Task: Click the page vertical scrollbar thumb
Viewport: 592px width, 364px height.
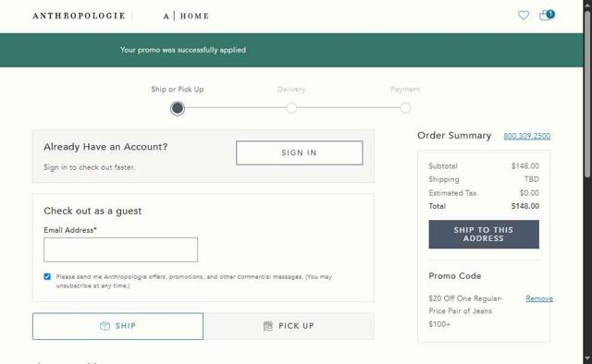Action: pyautogui.click(x=587, y=93)
